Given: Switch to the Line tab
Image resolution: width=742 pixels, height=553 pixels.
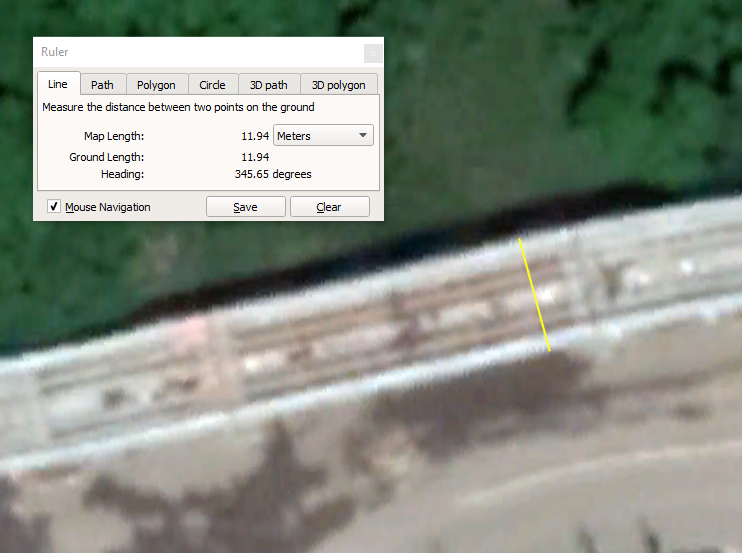Looking at the screenshot, I should tap(58, 84).
